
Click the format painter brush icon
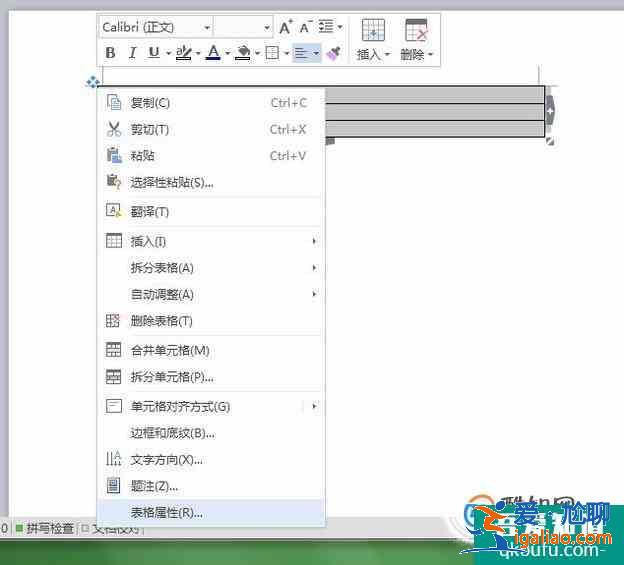point(334,53)
